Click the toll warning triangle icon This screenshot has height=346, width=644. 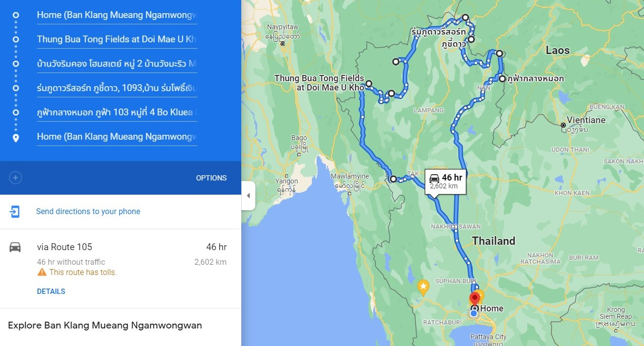tap(42, 272)
